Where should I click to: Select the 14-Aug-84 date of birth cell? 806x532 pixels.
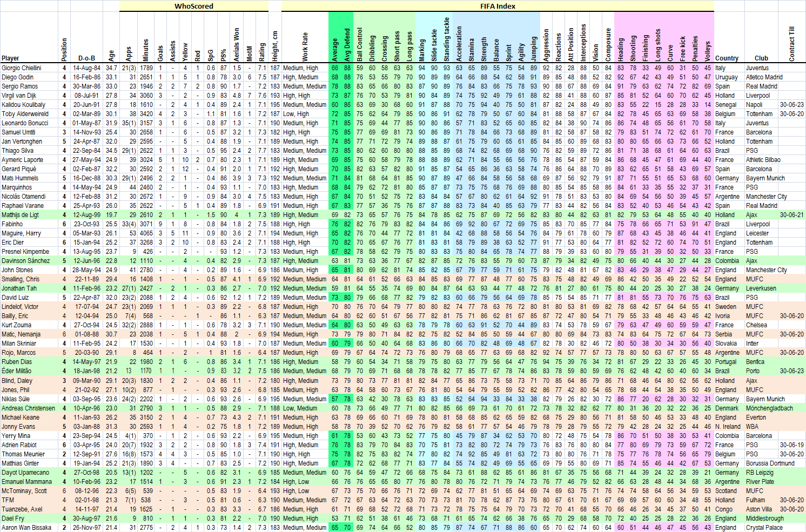pyautogui.click(x=86, y=68)
